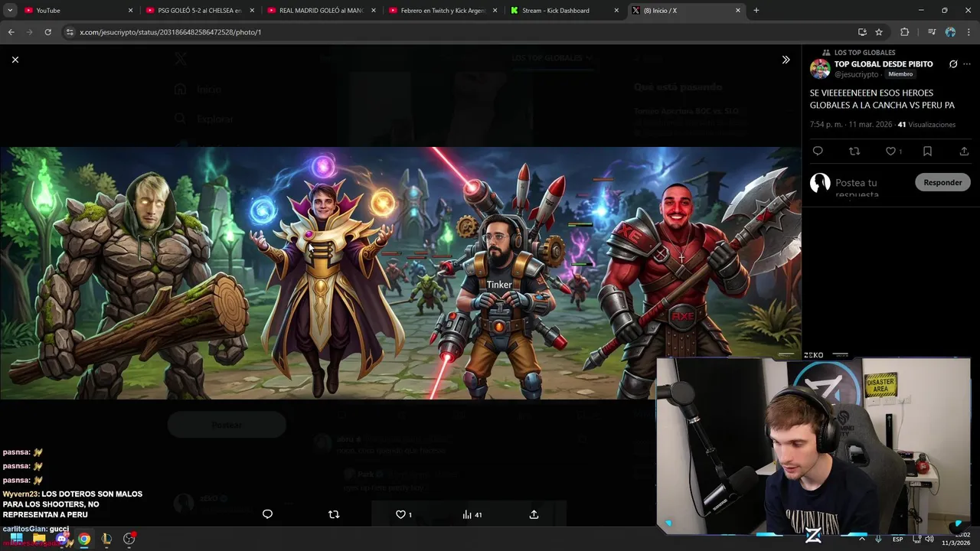The height and width of the screenshot is (551, 980).
Task: Click the share icon under the photo
Action: pos(534,514)
